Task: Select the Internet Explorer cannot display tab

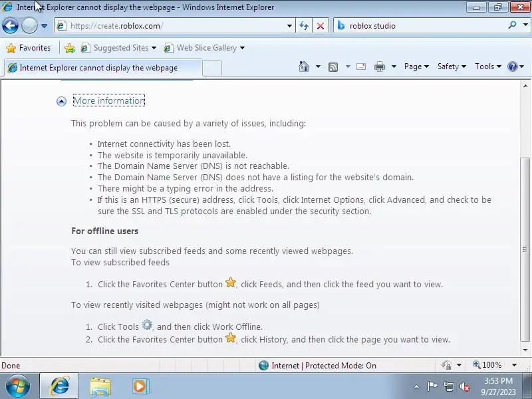Action: 103,68
